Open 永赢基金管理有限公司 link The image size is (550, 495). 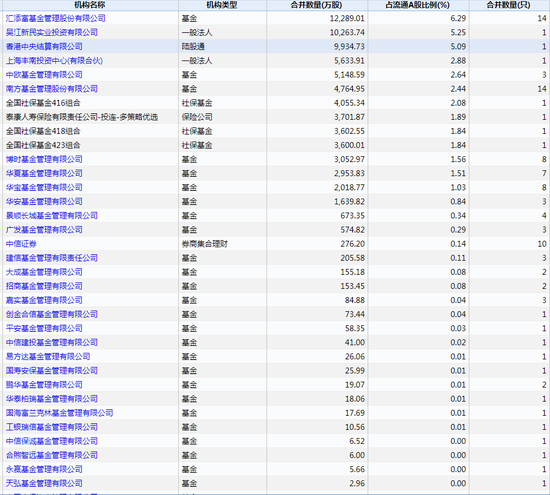44,469
